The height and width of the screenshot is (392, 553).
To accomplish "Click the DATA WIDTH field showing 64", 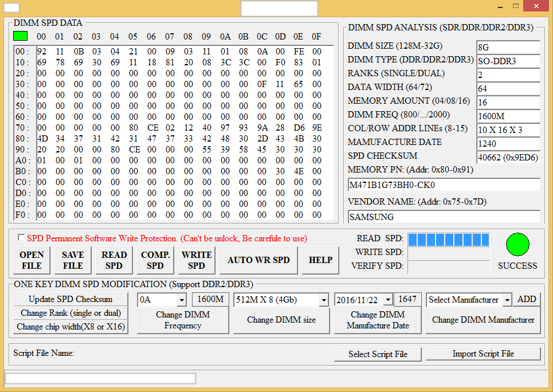I will (x=508, y=89).
